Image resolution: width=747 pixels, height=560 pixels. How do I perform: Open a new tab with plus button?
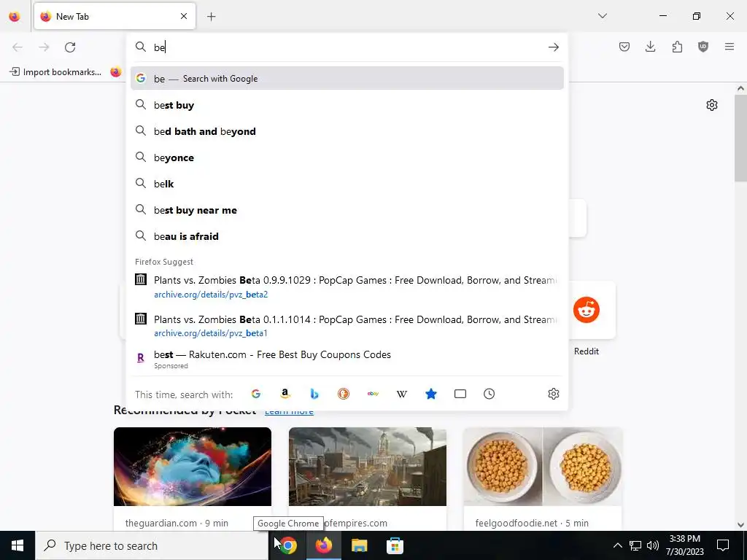[x=212, y=17]
